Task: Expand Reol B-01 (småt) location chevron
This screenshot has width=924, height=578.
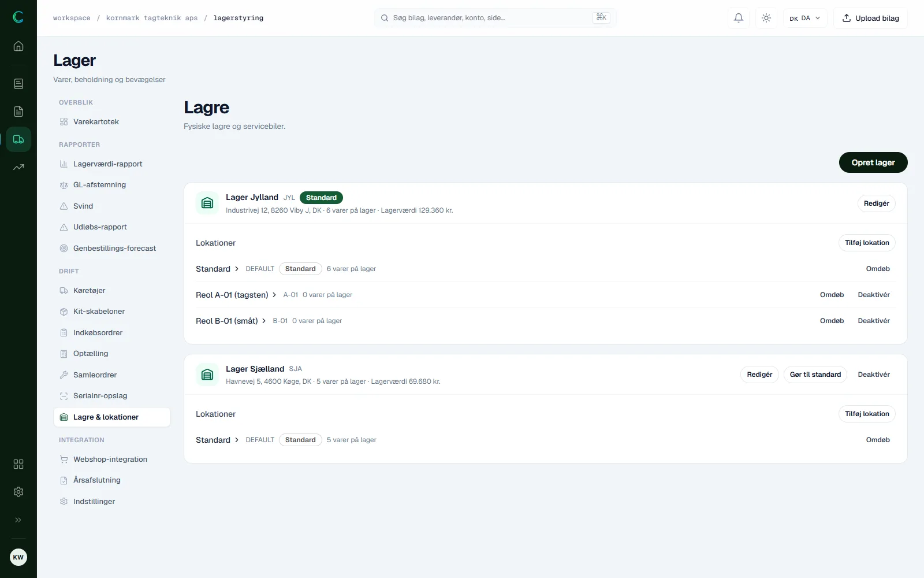Action: click(x=264, y=321)
